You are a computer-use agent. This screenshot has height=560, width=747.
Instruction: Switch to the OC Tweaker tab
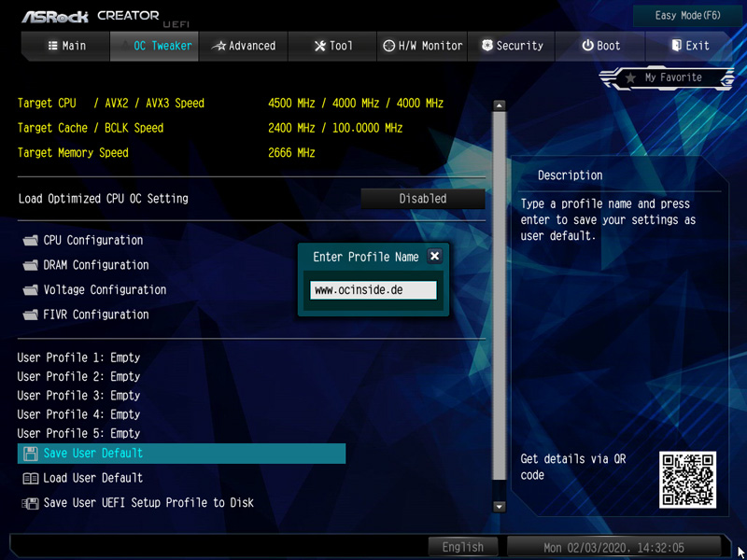[x=154, y=46]
